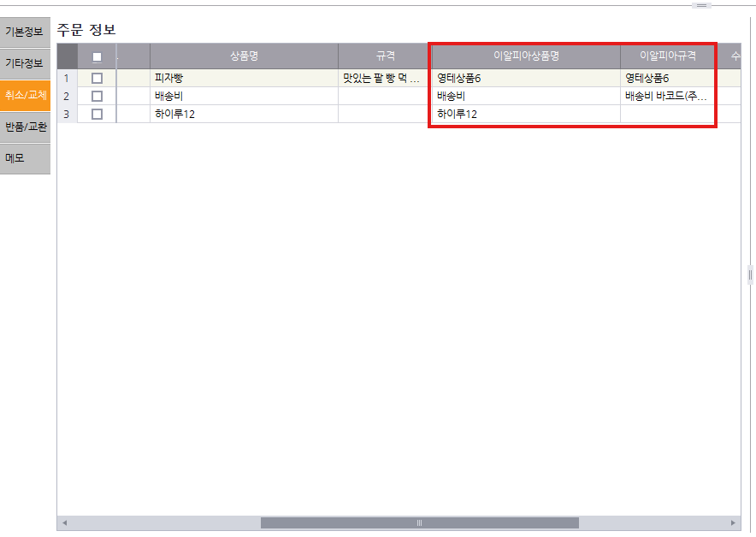Open the 기본정보 tab
Viewport: 756px width, 537px height.
[x=24, y=32]
